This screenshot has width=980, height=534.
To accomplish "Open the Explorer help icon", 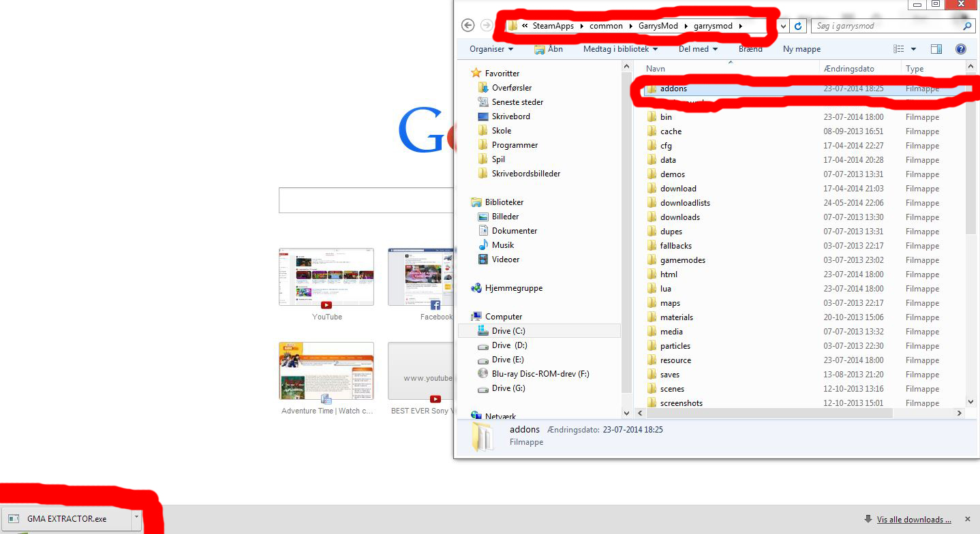I will click(961, 49).
